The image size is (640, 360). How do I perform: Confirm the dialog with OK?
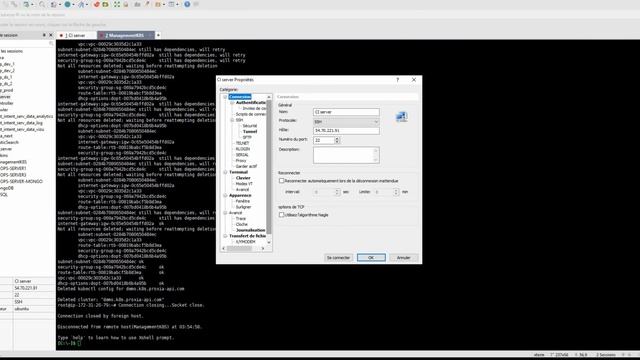point(371,258)
